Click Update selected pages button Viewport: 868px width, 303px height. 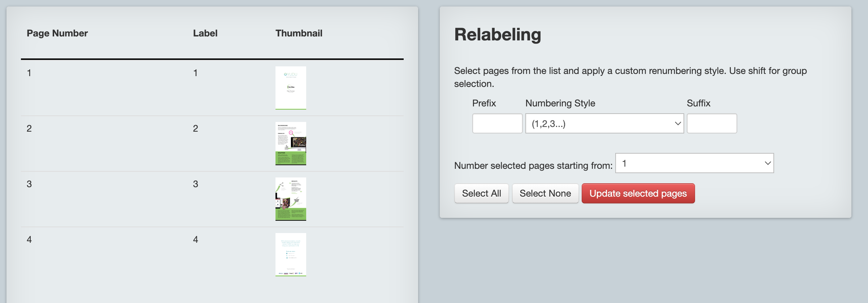[x=638, y=193]
